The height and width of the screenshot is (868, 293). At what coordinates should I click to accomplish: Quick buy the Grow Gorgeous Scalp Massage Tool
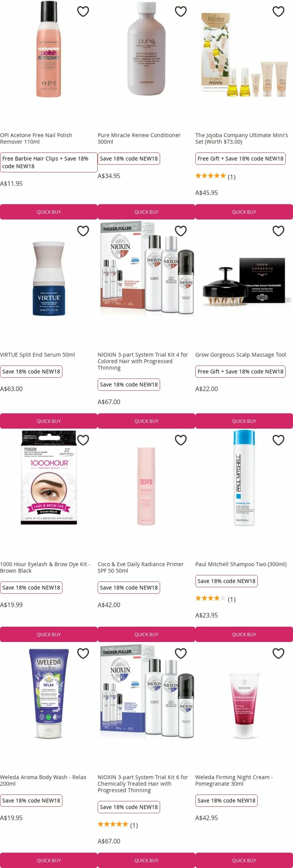point(244,421)
